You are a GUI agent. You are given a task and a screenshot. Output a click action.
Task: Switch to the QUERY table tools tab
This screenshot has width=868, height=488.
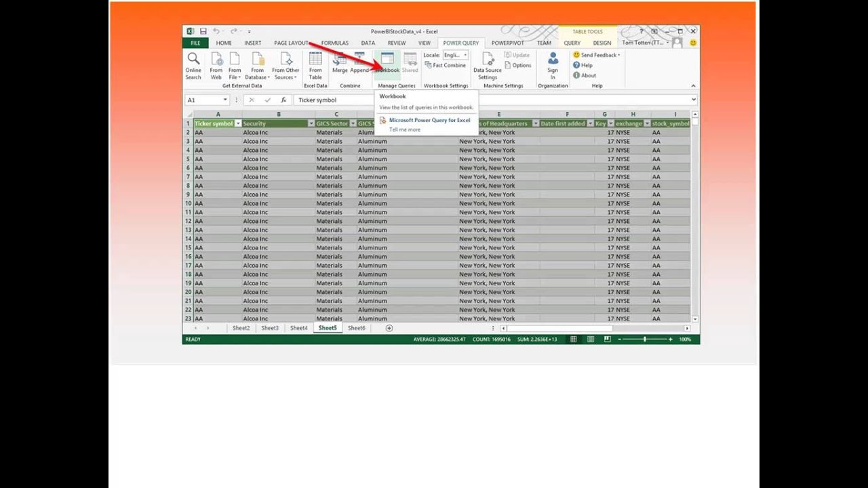click(572, 43)
